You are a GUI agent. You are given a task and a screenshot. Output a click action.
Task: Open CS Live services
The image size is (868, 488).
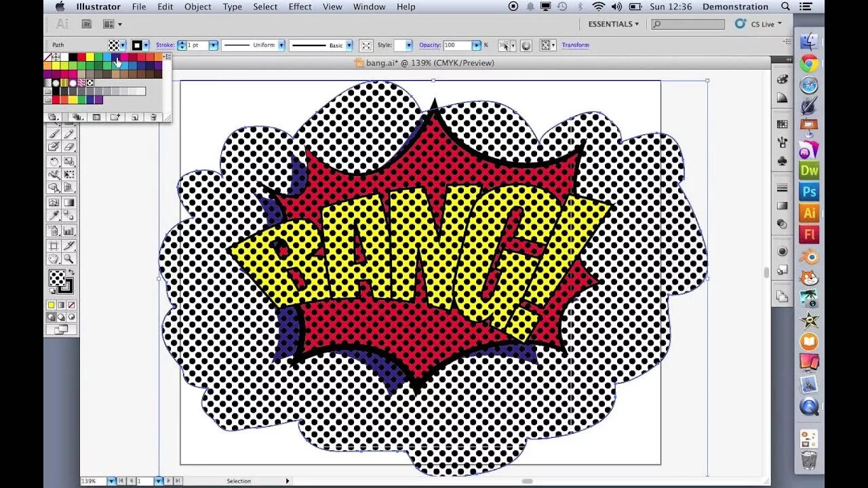(x=758, y=24)
